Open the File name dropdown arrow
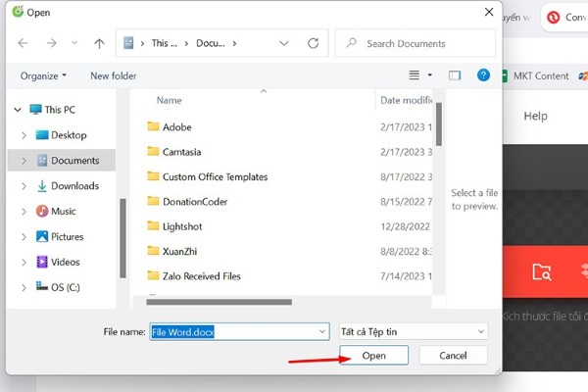 pos(322,332)
